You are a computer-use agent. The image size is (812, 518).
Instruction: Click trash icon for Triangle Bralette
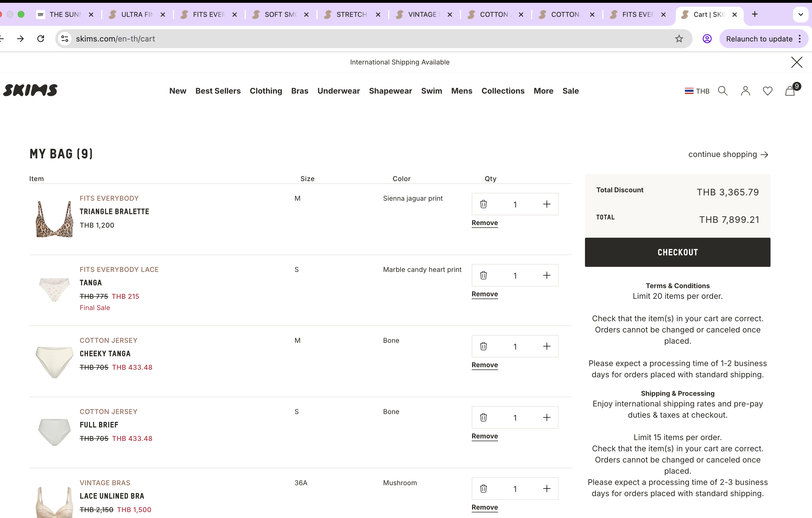point(483,204)
